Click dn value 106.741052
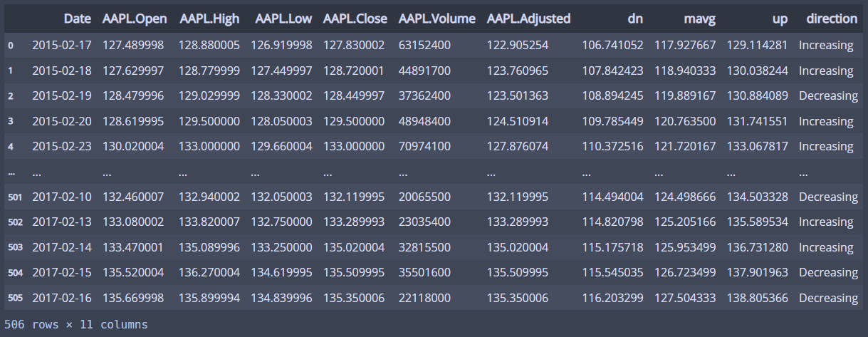This screenshot has width=868, height=337. 613,45
